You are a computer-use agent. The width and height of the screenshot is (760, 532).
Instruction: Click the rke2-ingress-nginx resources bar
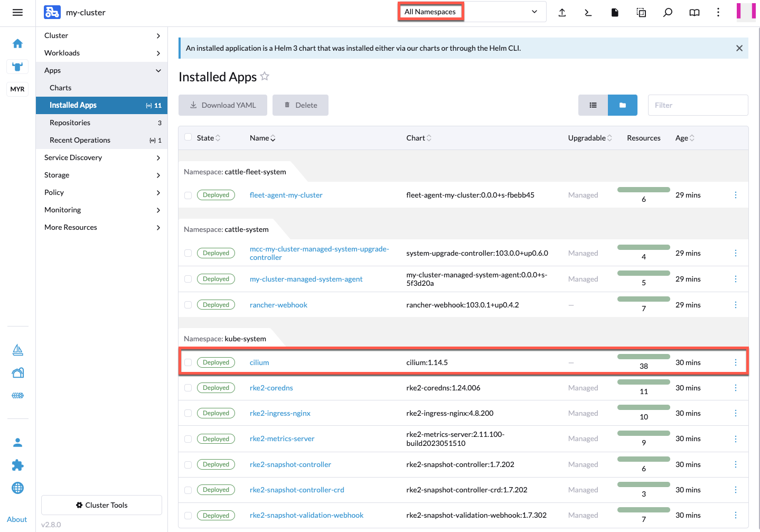coord(644,407)
